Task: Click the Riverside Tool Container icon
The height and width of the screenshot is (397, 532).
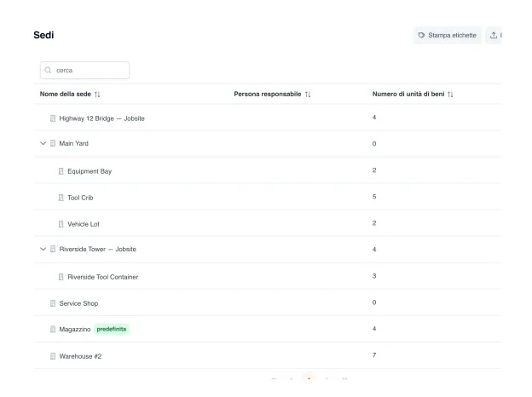Action: click(61, 277)
